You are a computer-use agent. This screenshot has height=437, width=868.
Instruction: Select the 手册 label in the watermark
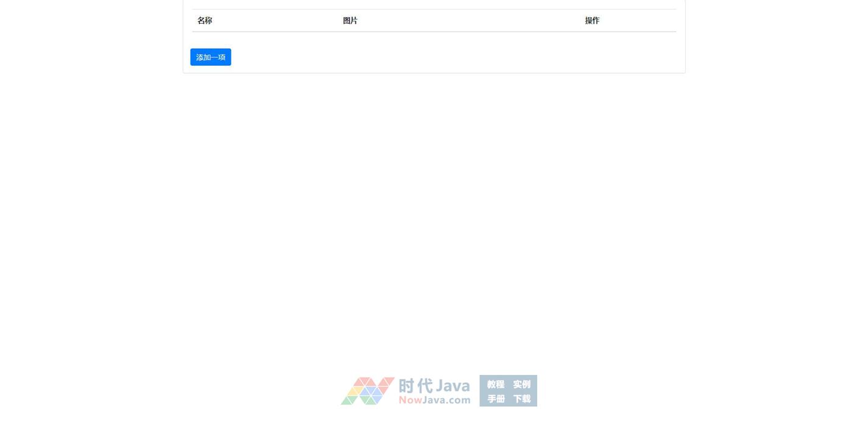(495, 399)
